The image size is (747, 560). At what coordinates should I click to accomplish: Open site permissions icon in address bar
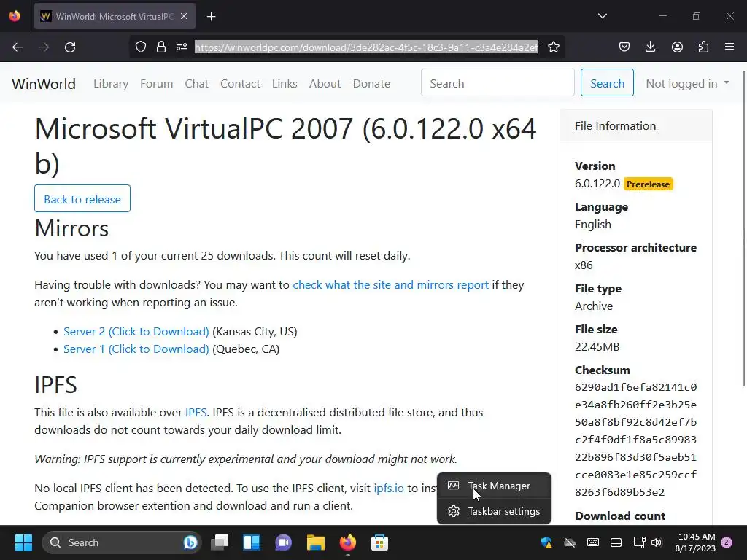click(182, 47)
